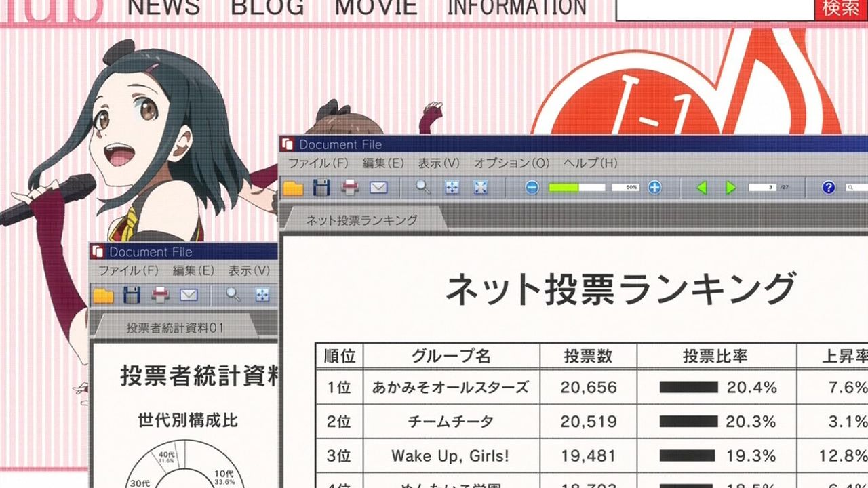The width and height of the screenshot is (868, 488).
Task: Open BLOG link in website navigation
Action: coord(267,7)
